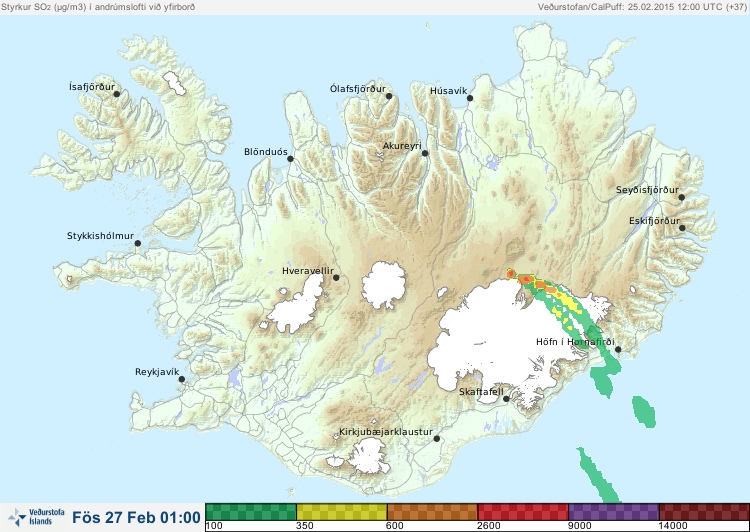This screenshot has height=532, width=750.
Task: Click the Stykkishólmur map marker
Action: (x=138, y=244)
